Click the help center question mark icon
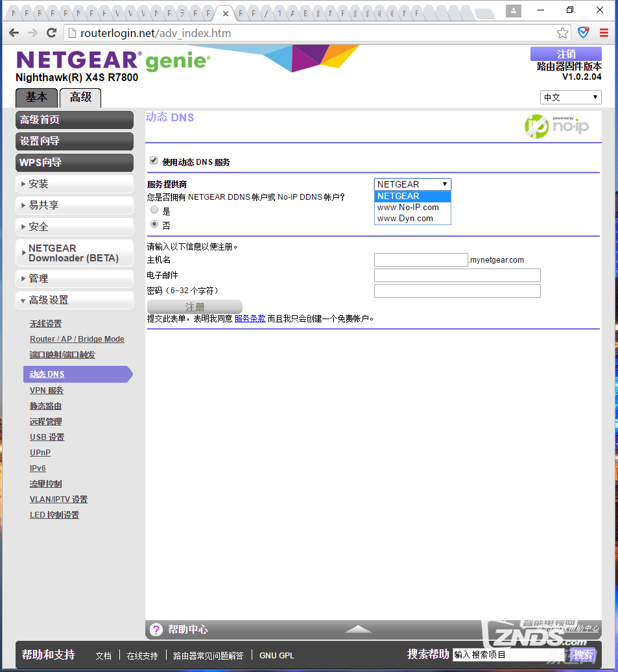The width and height of the screenshot is (618, 672). (156, 630)
